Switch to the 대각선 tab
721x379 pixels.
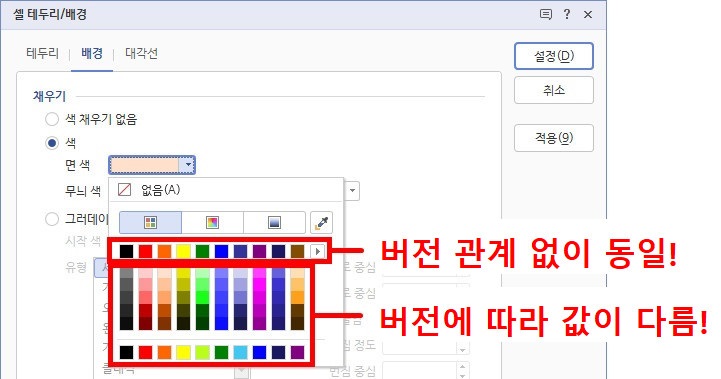[x=142, y=53]
